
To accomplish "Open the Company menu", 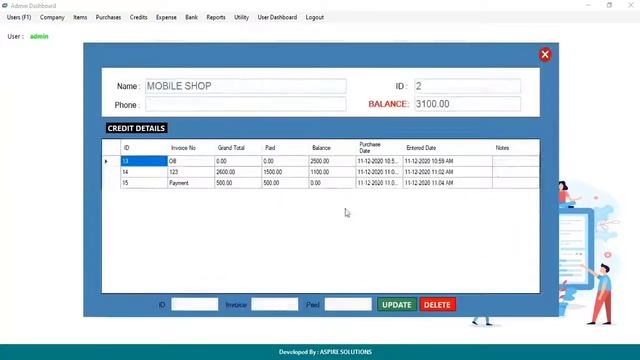I will [x=52, y=18].
